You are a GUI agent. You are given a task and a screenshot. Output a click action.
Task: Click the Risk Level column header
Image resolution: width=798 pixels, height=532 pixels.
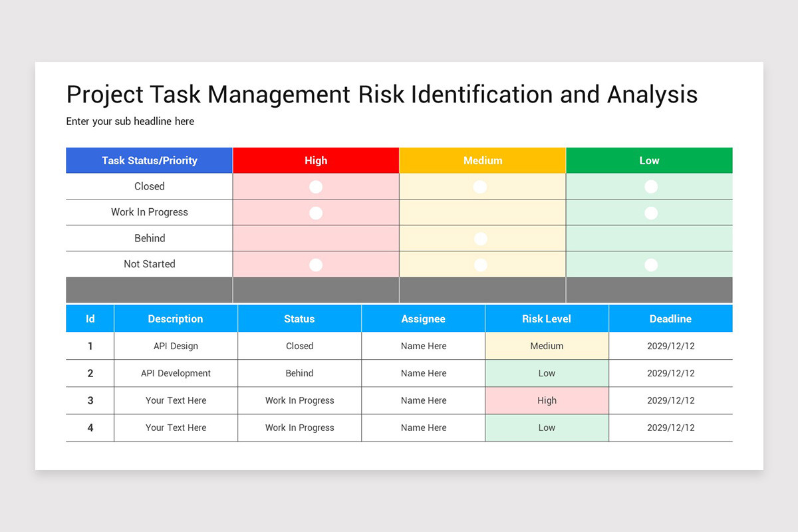(547, 319)
